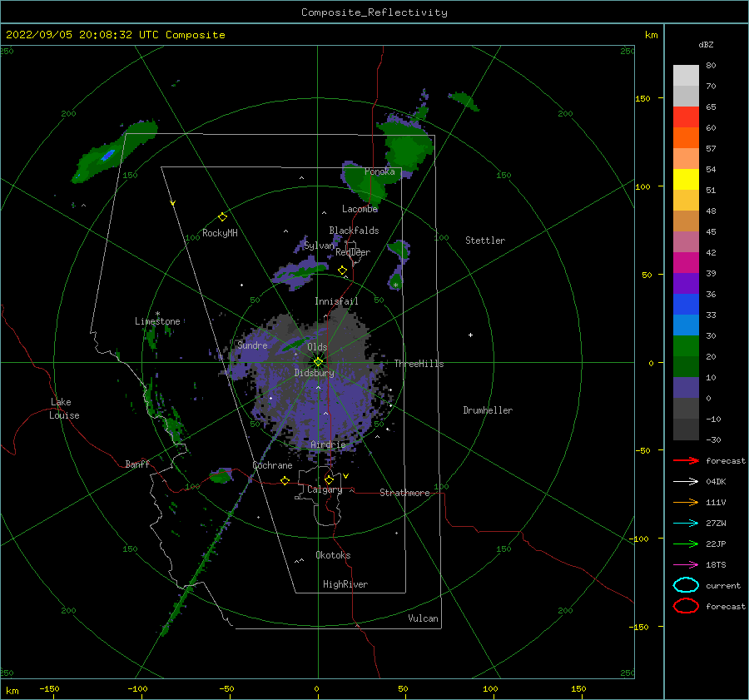749x700 pixels.
Task: Select the yellow diamond marker beside RedDeer
Action: pyautogui.click(x=343, y=271)
